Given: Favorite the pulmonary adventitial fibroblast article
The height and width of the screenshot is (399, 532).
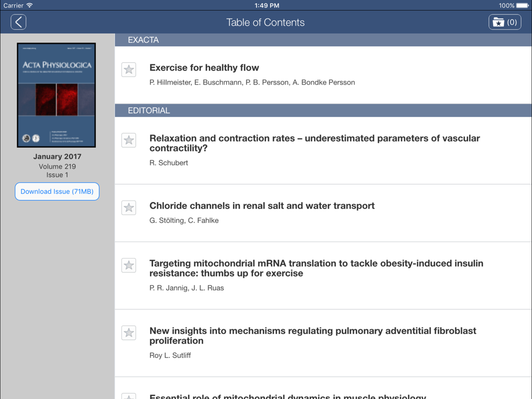Looking at the screenshot, I should (x=129, y=333).
